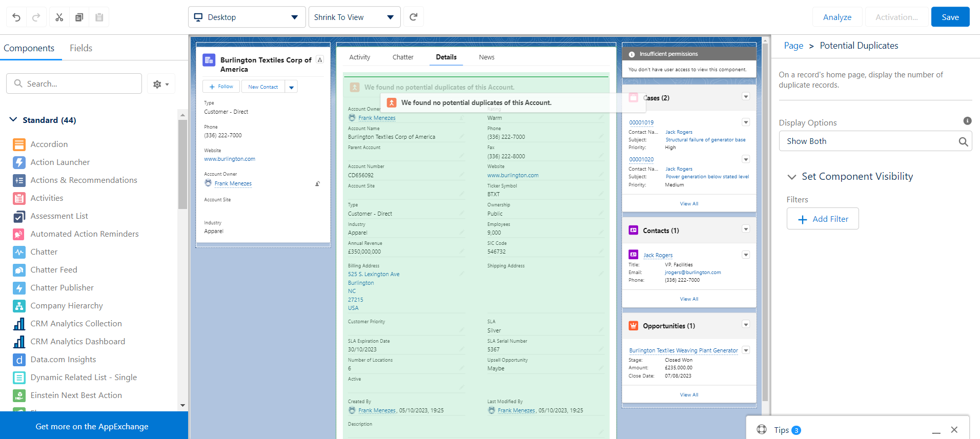The width and height of the screenshot is (980, 439).
Task: Collapse Set Component Visibility section
Action: coord(791,177)
